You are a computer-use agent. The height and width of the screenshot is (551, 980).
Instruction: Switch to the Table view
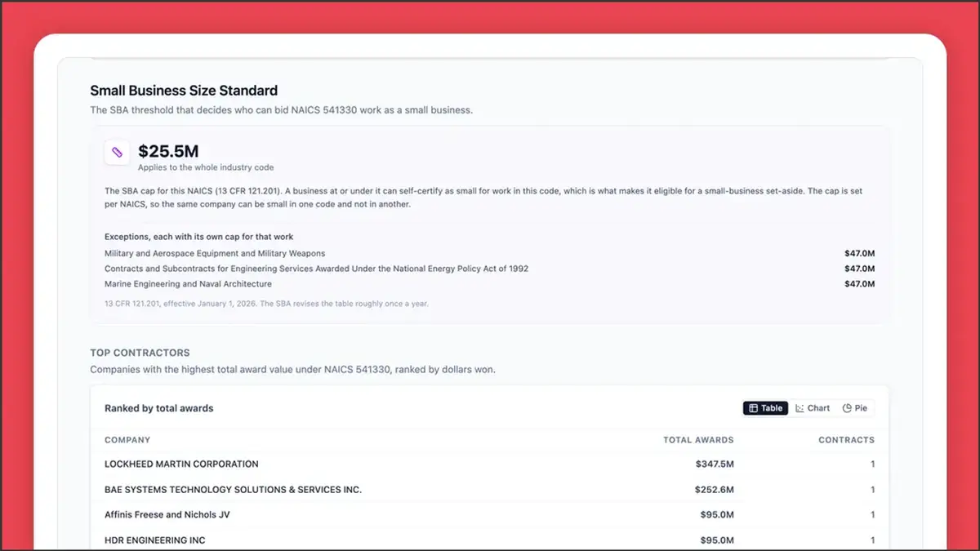[765, 408]
